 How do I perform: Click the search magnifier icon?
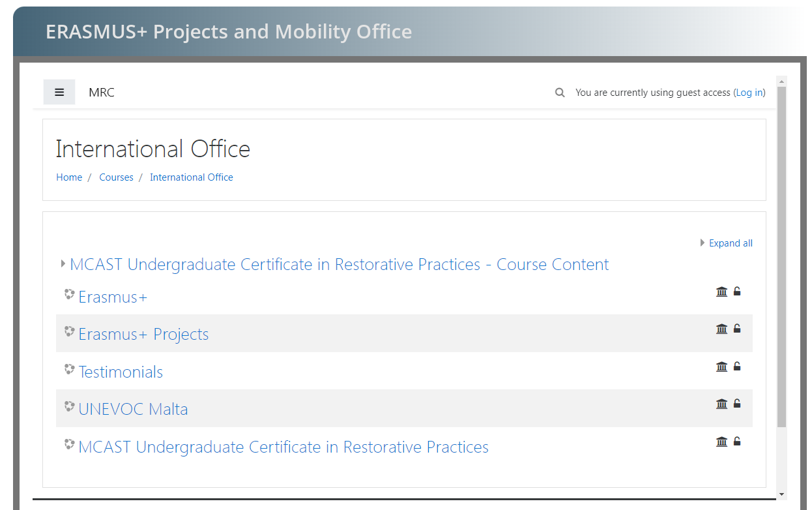pos(560,93)
